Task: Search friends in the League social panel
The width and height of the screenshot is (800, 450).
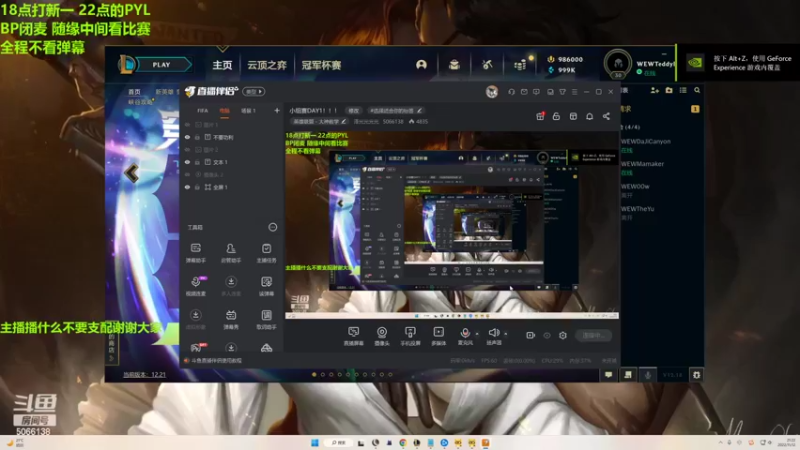Action: click(x=697, y=90)
